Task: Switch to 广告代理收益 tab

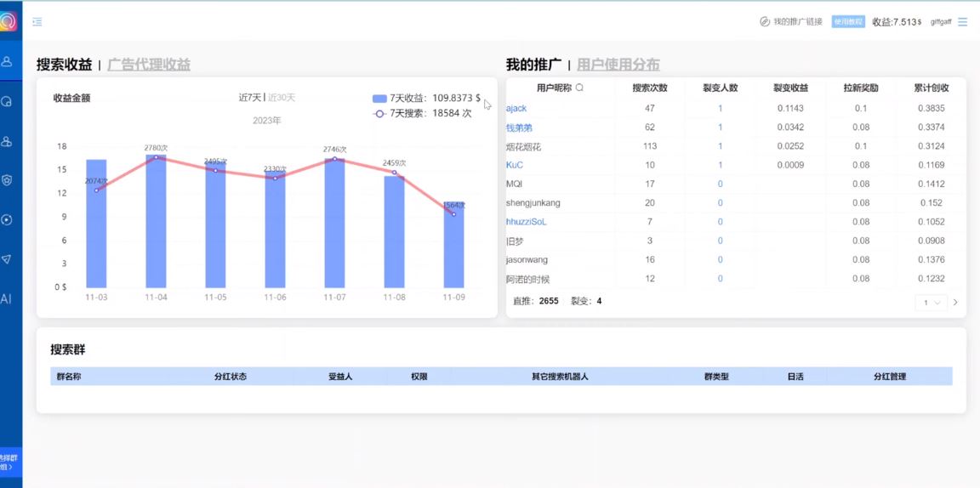Action: (x=149, y=65)
